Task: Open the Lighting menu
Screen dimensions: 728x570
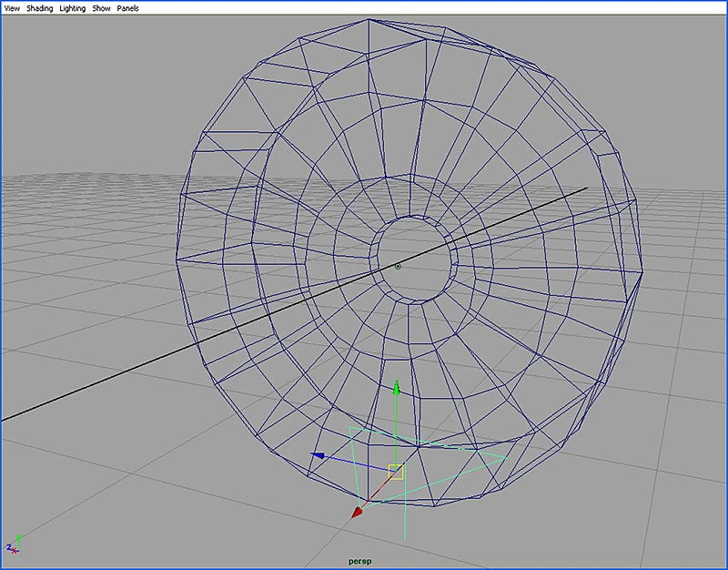Action: coord(73,8)
